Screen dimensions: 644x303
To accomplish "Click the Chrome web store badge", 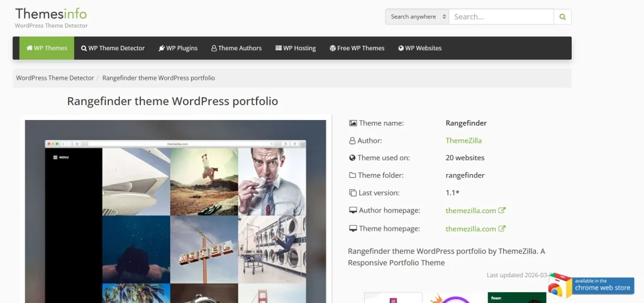I will pyautogui.click(x=591, y=285).
